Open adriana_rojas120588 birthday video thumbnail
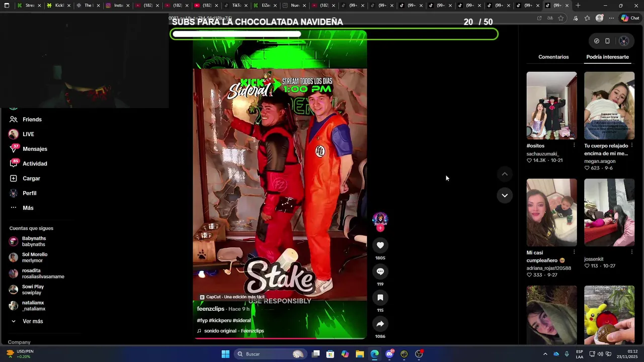Screen dimensions: 644x362 click(551, 213)
